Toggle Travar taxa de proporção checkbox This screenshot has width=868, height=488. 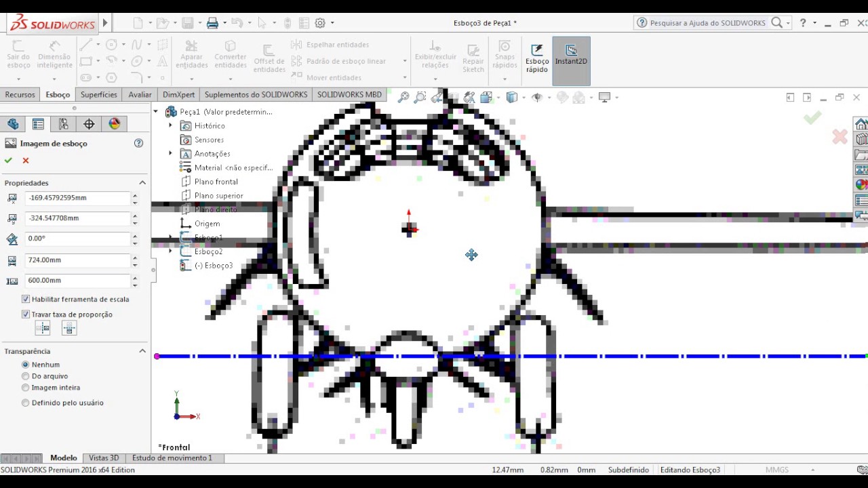pos(26,314)
